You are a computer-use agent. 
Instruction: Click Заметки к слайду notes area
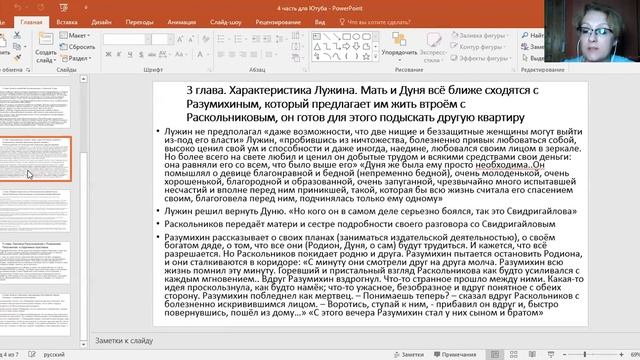(124, 340)
